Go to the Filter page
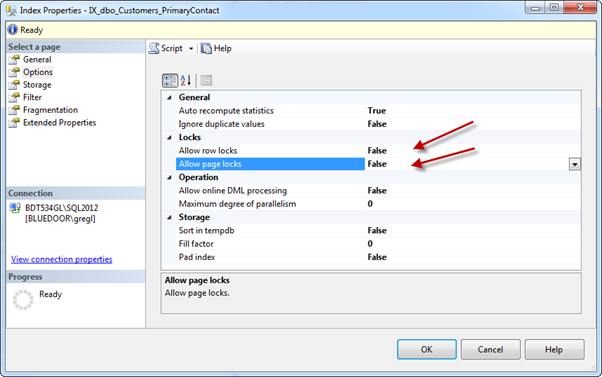602x377 pixels. click(32, 98)
